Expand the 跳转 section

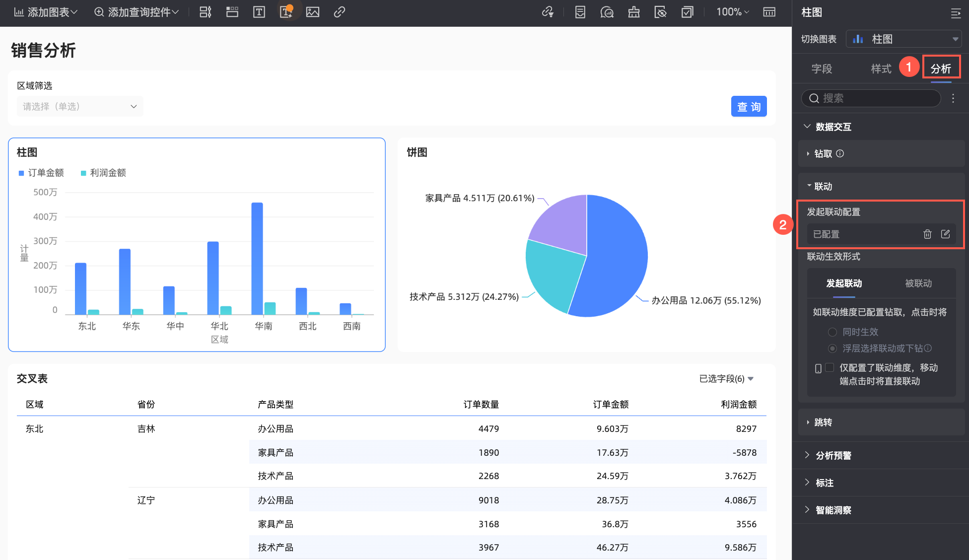pyautogui.click(x=823, y=422)
